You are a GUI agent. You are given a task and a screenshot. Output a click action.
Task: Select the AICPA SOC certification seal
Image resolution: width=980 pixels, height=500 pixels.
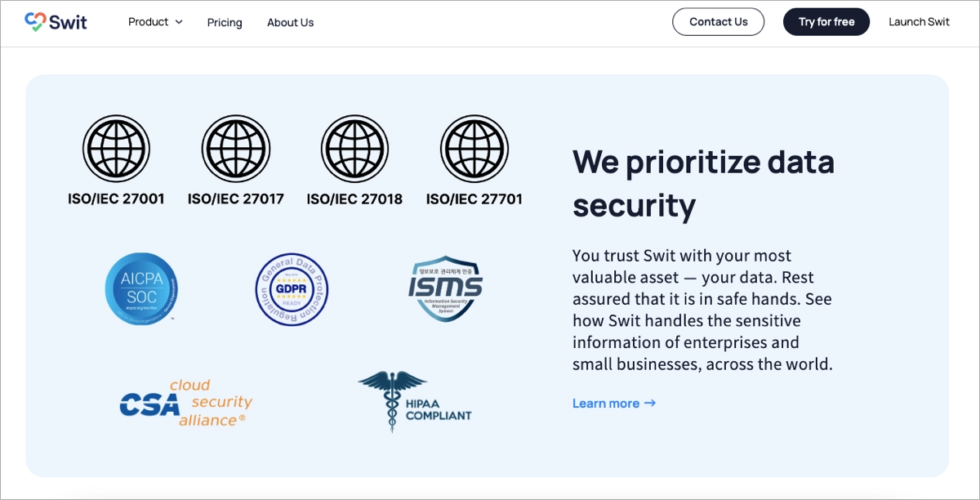pos(141,288)
